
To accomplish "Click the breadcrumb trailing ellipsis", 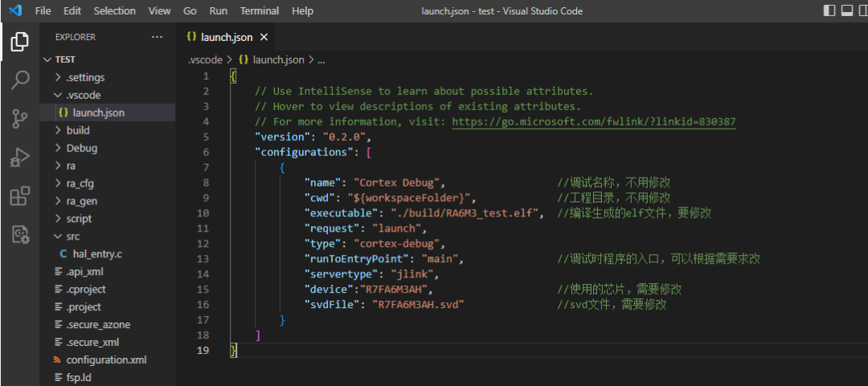I will [x=321, y=60].
